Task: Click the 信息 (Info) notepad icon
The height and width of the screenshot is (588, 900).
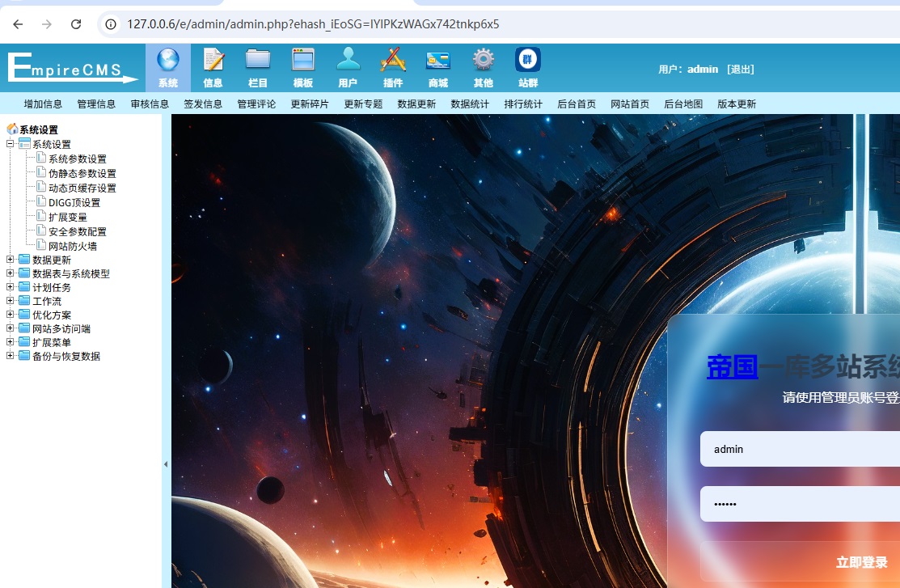Action: point(213,61)
